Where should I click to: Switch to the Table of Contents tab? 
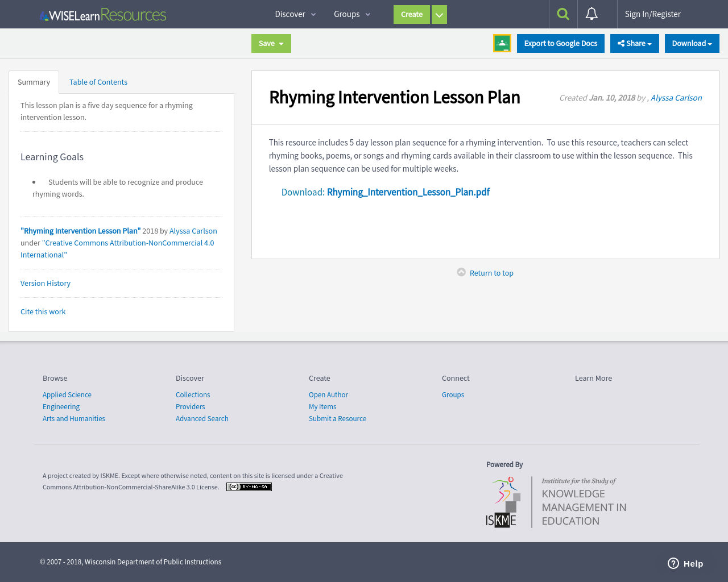[x=98, y=81]
